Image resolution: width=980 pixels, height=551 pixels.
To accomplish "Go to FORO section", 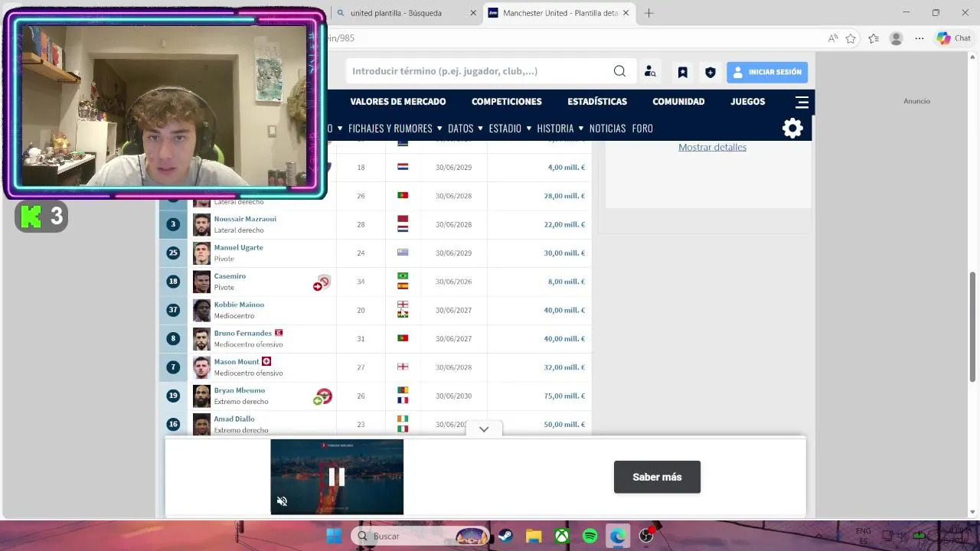I will [642, 129].
